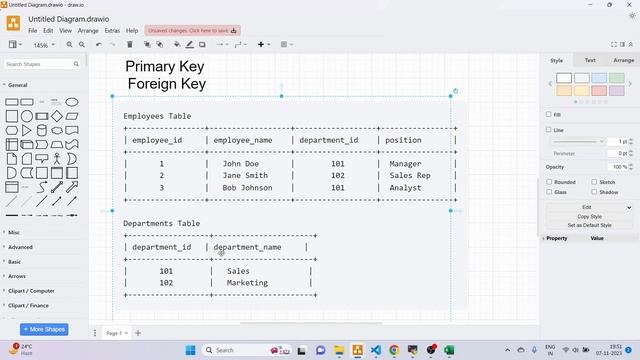
Task: Pick the light green style swatch
Action: click(617, 78)
